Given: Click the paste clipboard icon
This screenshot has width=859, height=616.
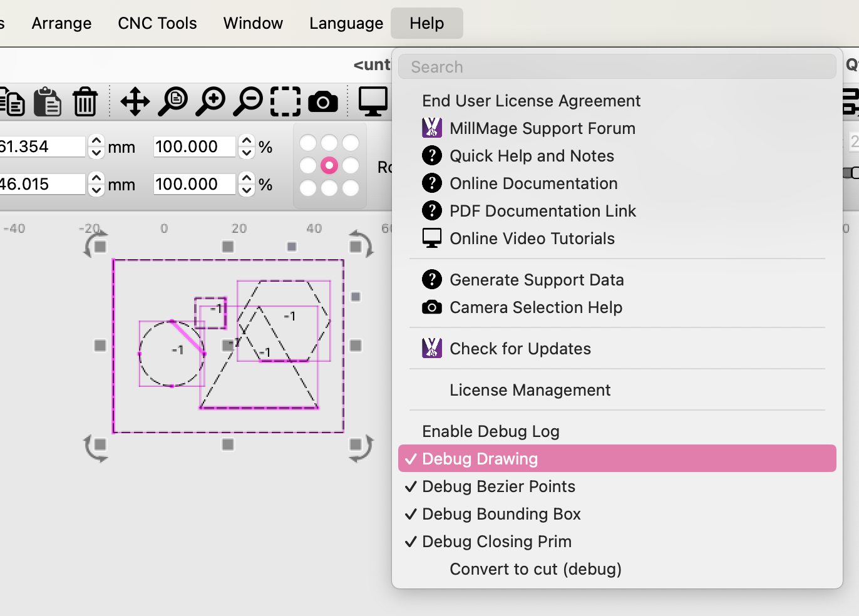Looking at the screenshot, I should (48, 101).
